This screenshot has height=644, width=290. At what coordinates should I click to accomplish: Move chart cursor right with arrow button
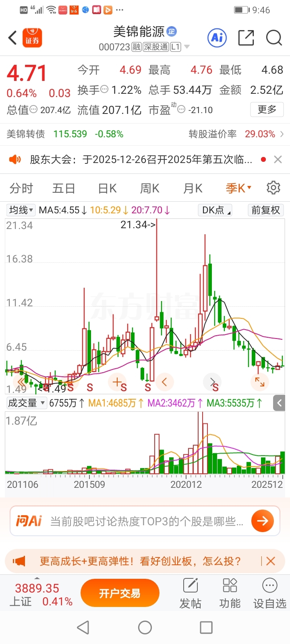pos(213,382)
